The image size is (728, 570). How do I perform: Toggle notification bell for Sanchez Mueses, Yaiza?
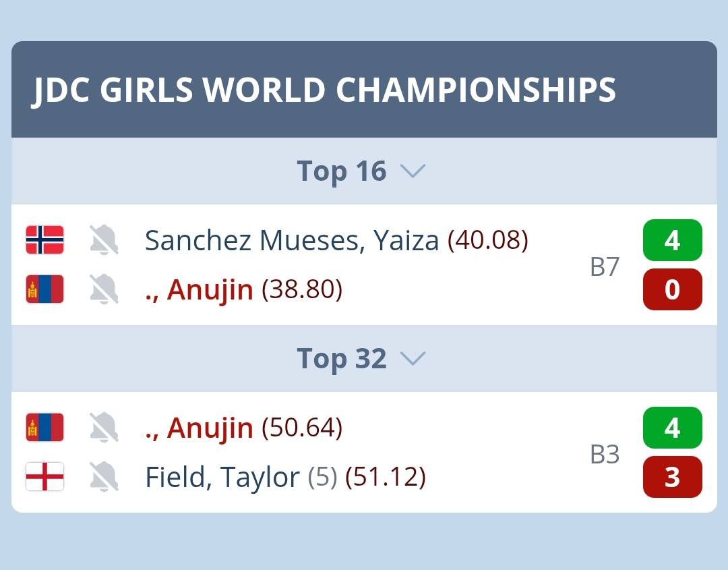point(104,240)
